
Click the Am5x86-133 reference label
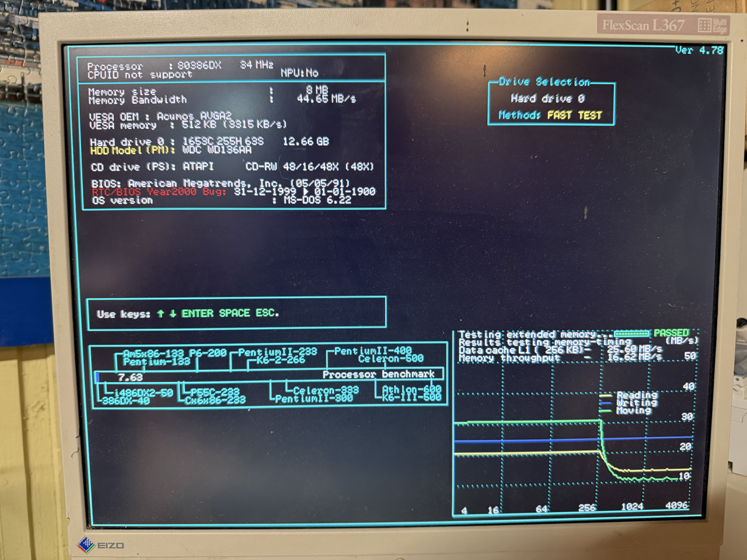(153, 353)
